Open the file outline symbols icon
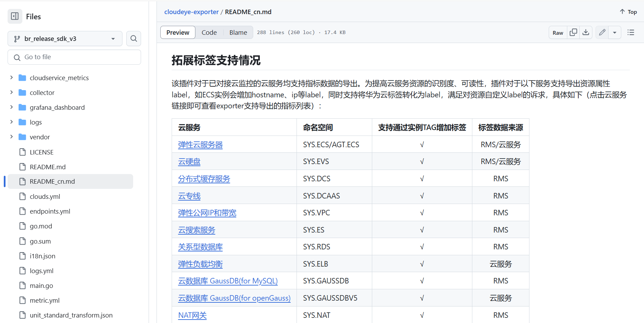The width and height of the screenshot is (644, 323). tap(631, 32)
